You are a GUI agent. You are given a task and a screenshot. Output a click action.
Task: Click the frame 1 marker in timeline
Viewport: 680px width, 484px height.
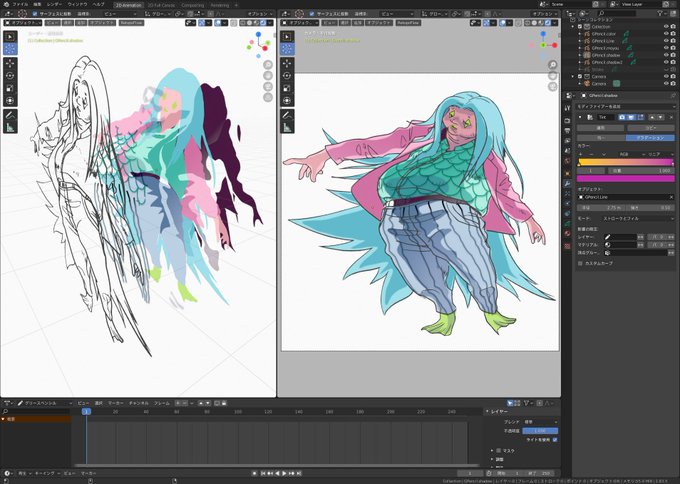[x=86, y=411]
